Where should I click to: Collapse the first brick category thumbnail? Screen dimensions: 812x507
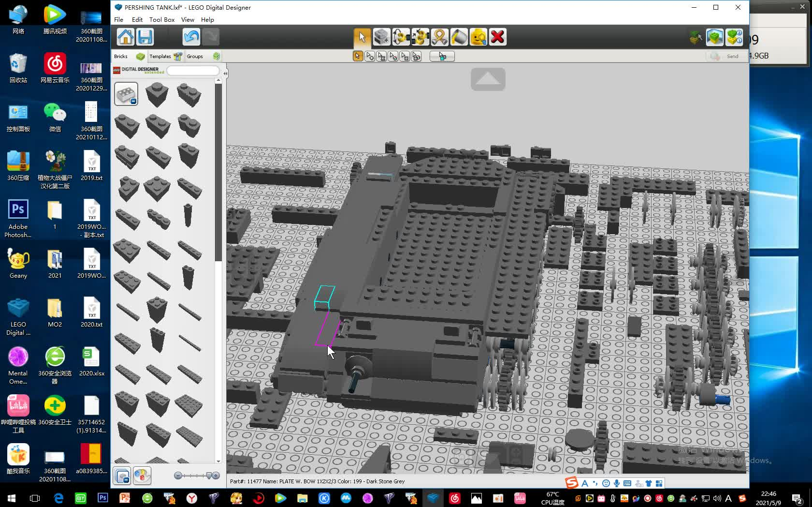pyautogui.click(x=126, y=94)
